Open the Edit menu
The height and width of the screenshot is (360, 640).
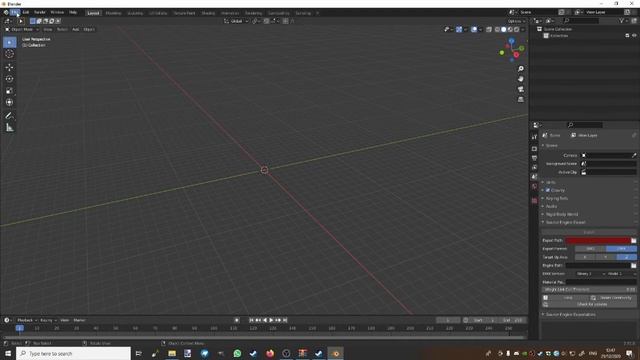pyautogui.click(x=26, y=12)
